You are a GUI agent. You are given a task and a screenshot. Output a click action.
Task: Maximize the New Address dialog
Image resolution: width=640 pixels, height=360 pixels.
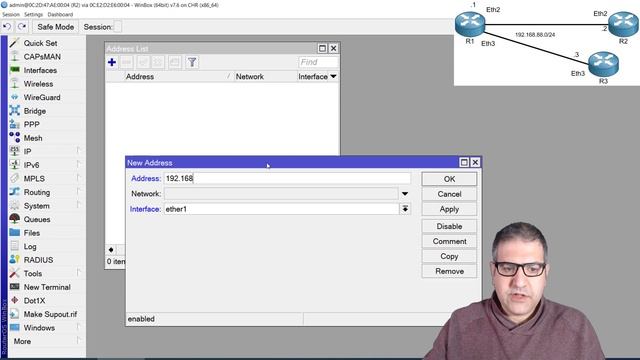click(464, 162)
